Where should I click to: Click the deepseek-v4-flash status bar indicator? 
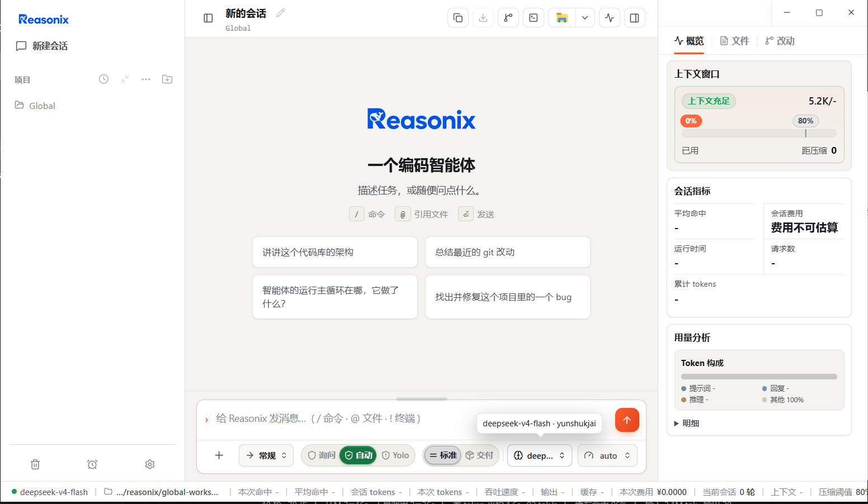pos(50,492)
